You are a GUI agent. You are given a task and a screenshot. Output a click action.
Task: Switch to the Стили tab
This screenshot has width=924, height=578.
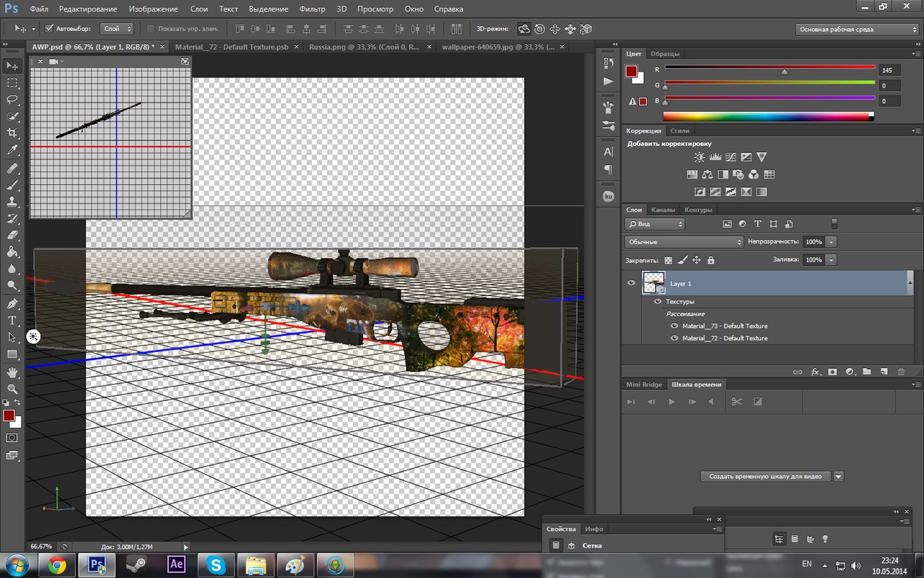(x=680, y=131)
